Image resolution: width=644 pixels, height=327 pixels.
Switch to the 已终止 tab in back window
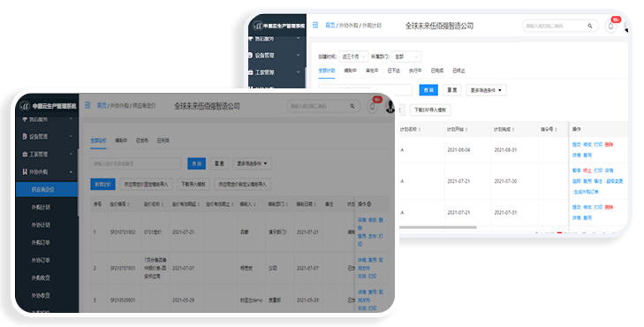[458, 71]
